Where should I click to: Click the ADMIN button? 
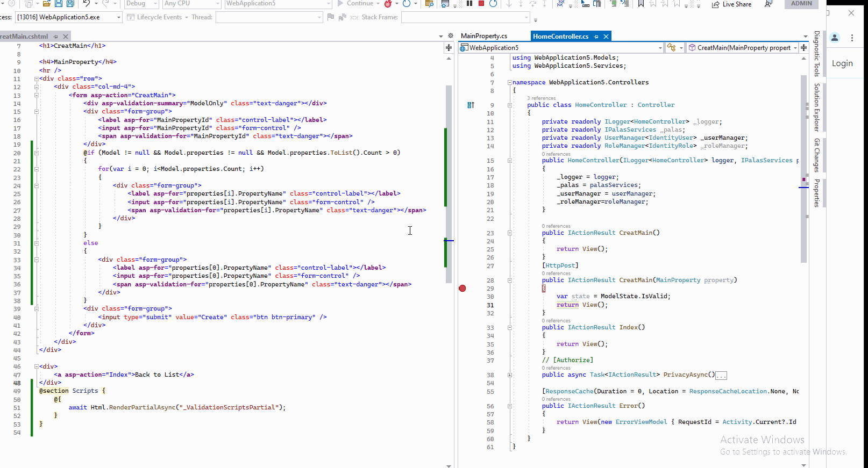point(801,4)
